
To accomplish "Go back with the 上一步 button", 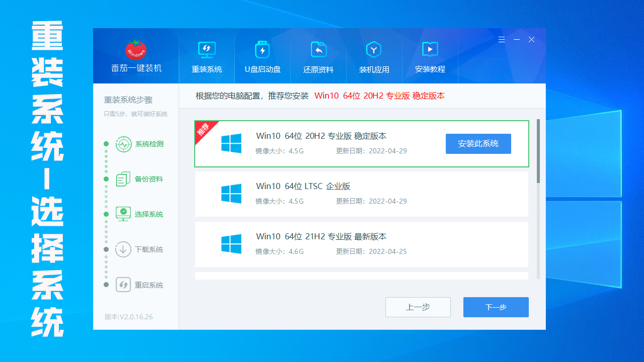I will pos(418,307).
